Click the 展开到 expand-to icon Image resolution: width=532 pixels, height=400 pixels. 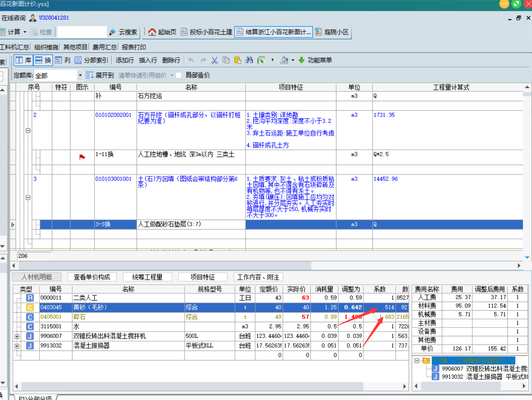point(89,75)
